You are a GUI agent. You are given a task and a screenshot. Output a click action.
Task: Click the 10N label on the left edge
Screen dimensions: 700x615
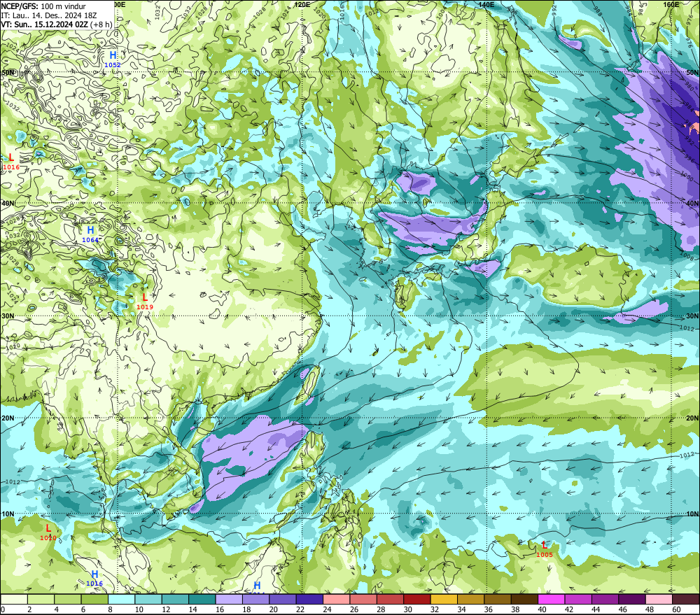point(8,514)
